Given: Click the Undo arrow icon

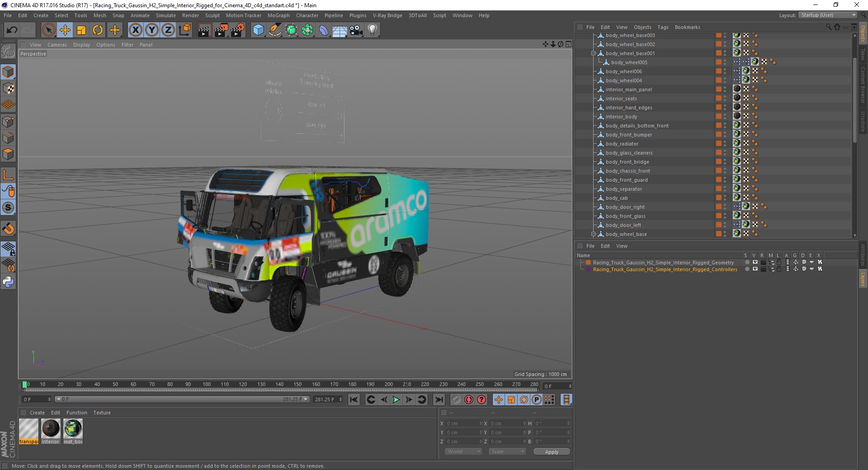Looking at the screenshot, I should pyautogui.click(x=12, y=30).
